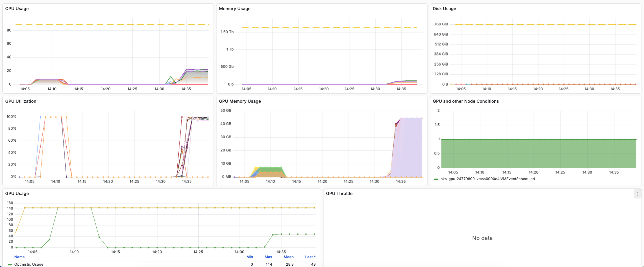Click the green VMEventScheduled legend color marker
The height and width of the screenshot is (267, 644).
coord(436,179)
